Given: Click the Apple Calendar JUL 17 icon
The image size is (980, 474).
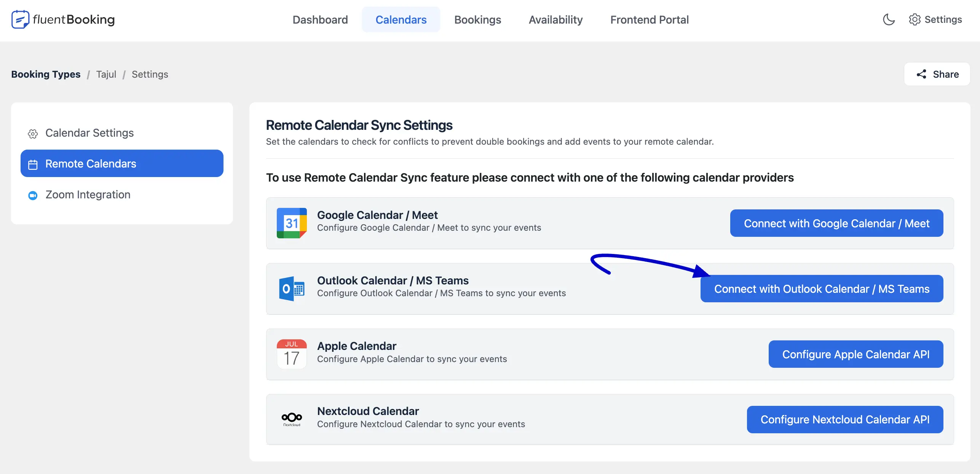Looking at the screenshot, I should pos(292,354).
